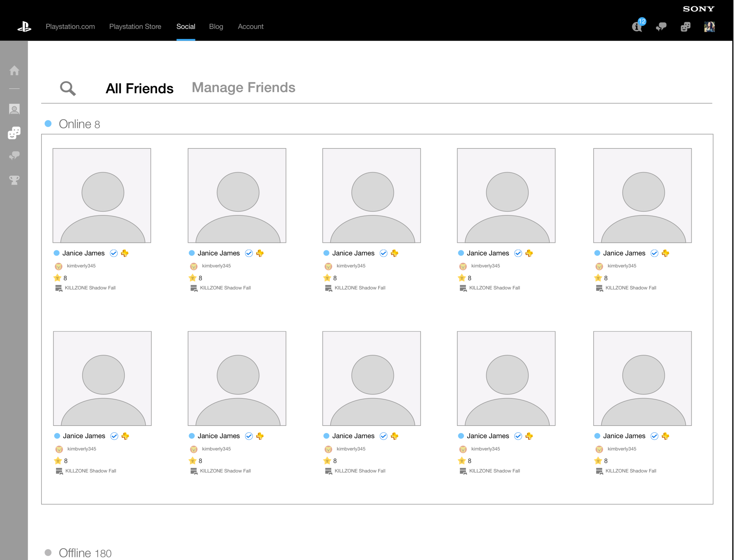Open the middle friend avatar in the bottom row
This screenshot has height=560, width=734.
(x=371, y=378)
